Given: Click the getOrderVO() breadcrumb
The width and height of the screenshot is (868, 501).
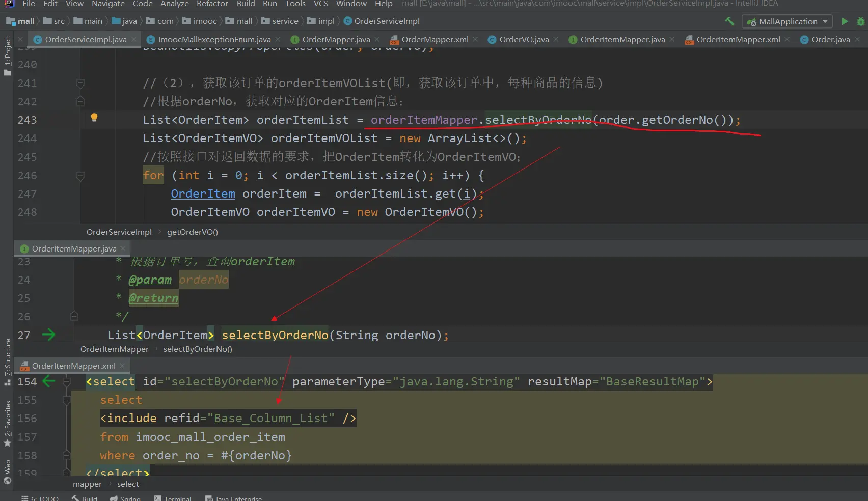Looking at the screenshot, I should 192,232.
